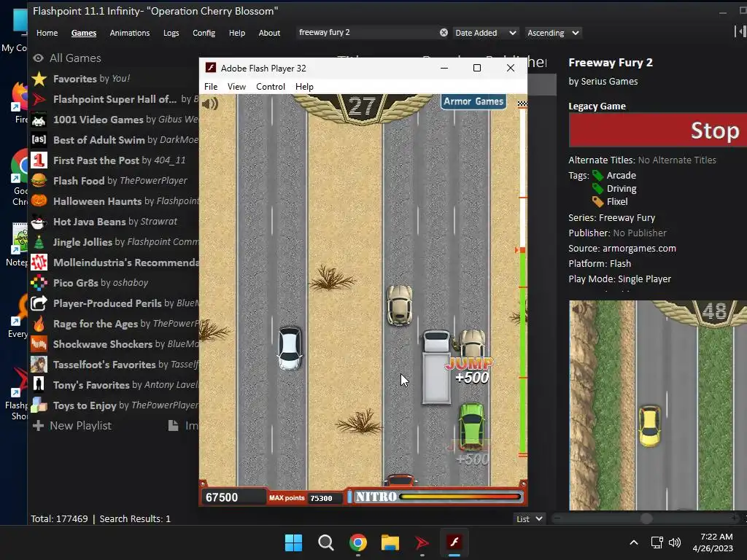Open Flash Player File menu
747x560 pixels.
211,87
